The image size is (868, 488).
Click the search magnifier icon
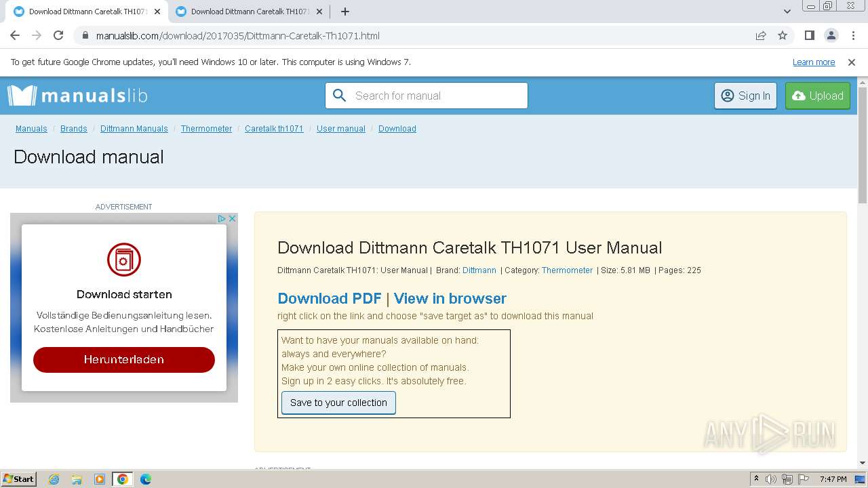point(340,96)
